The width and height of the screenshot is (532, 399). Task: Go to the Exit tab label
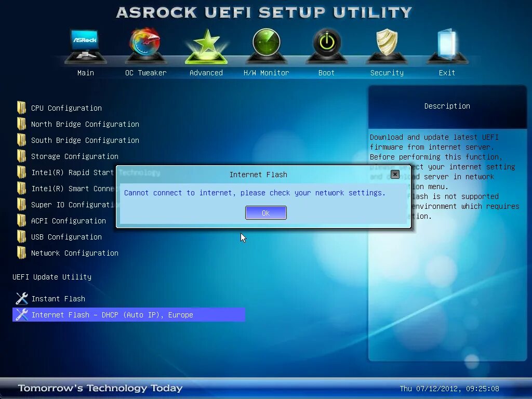coord(447,73)
